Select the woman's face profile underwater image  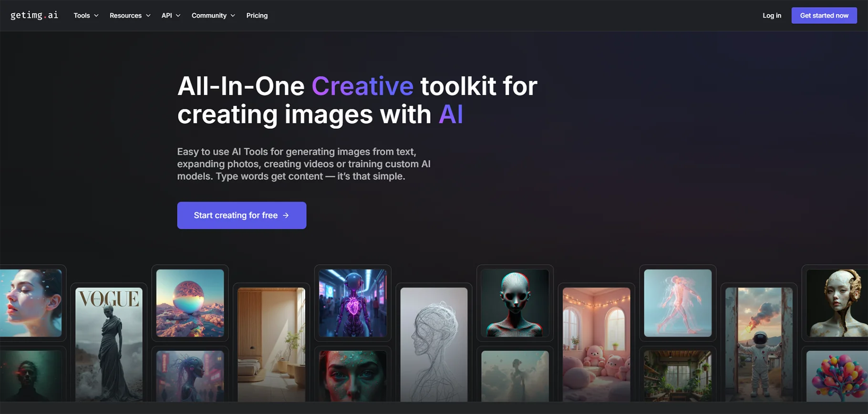coord(31,303)
